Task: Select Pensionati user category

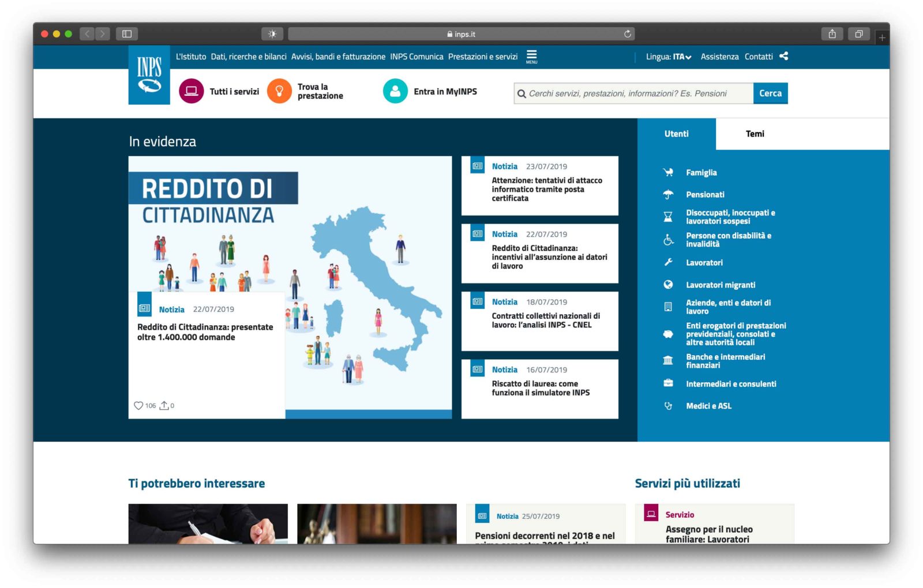Action: pyautogui.click(x=705, y=194)
